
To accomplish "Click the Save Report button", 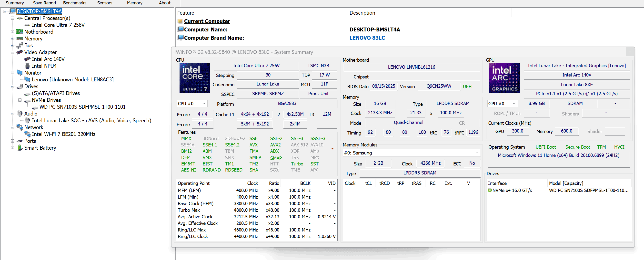I will [x=44, y=3].
